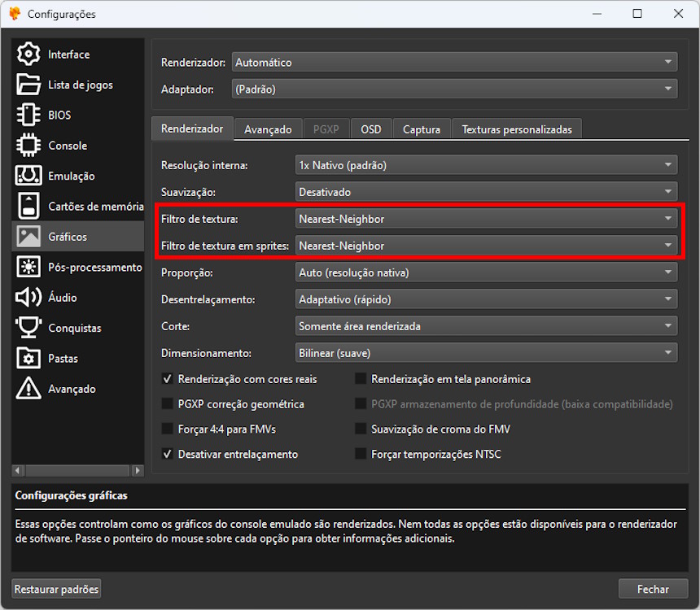Open the Emulação settings icon
Viewport: 700px width, 610px height.
pos(28,176)
